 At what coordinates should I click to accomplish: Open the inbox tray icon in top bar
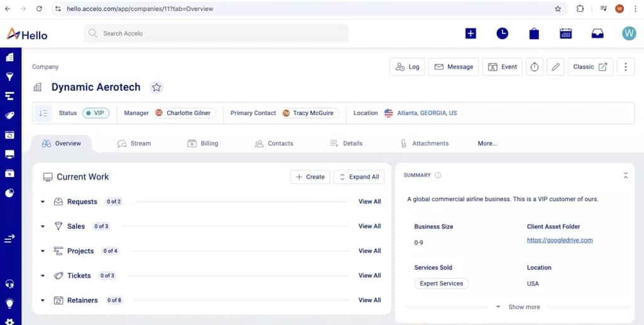[x=597, y=34]
